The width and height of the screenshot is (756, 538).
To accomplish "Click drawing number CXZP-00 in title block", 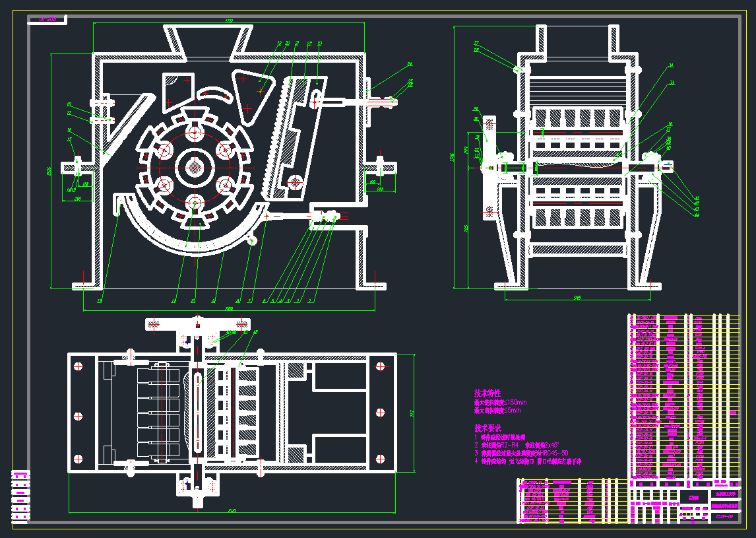I will click(x=724, y=517).
